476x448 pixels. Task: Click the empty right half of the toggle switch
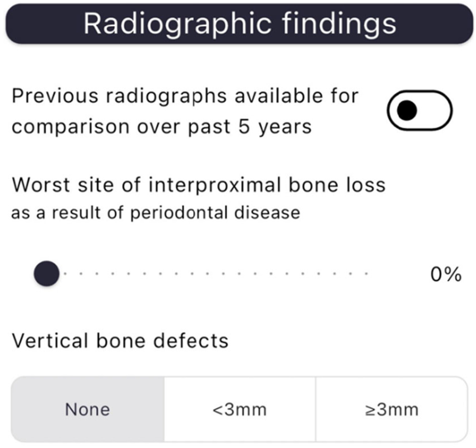click(435, 110)
